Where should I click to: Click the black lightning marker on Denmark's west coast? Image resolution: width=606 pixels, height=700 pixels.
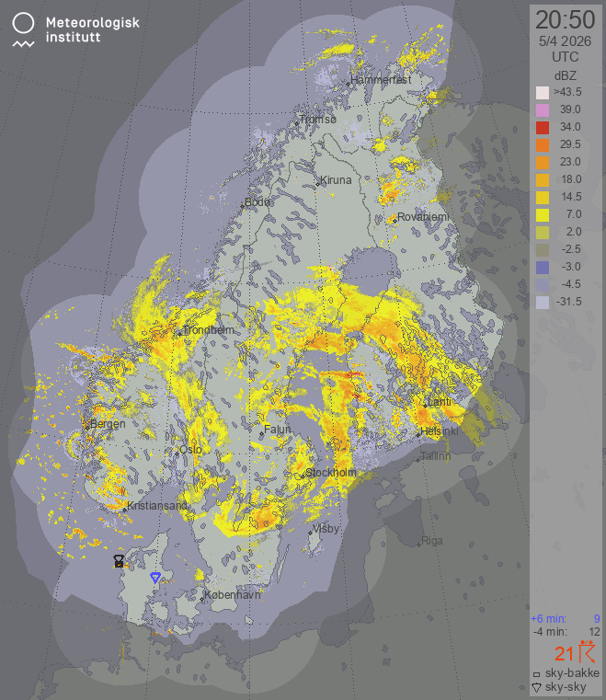(119, 559)
